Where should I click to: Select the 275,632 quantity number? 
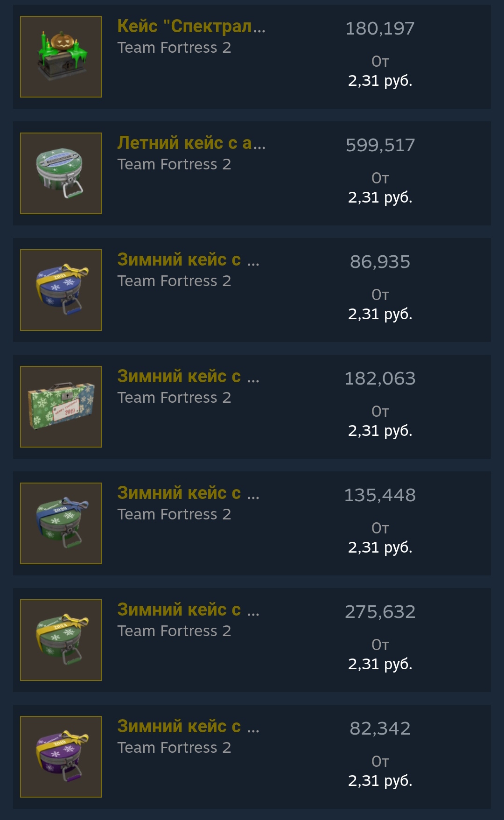pyautogui.click(x=380, y=612)
